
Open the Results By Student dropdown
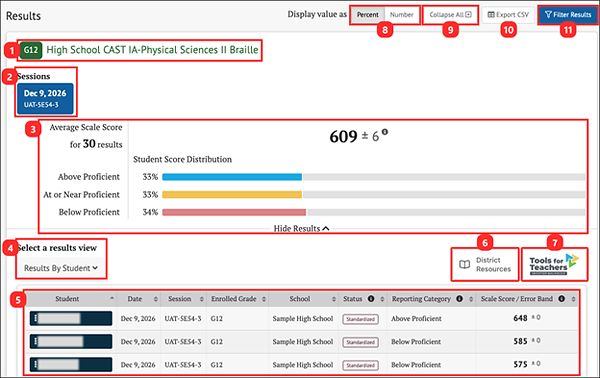point(61,268)
